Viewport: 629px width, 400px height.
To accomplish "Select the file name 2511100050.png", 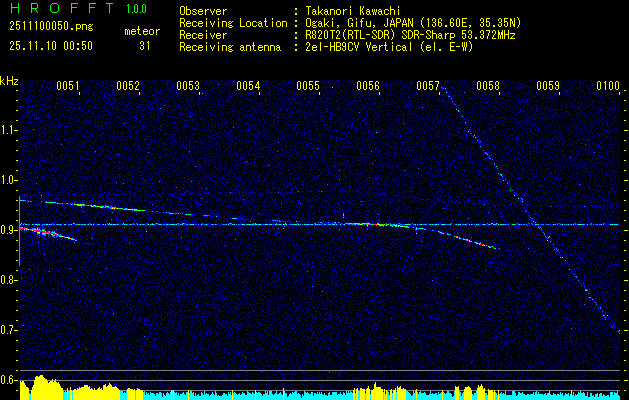I will click(51, 26).
